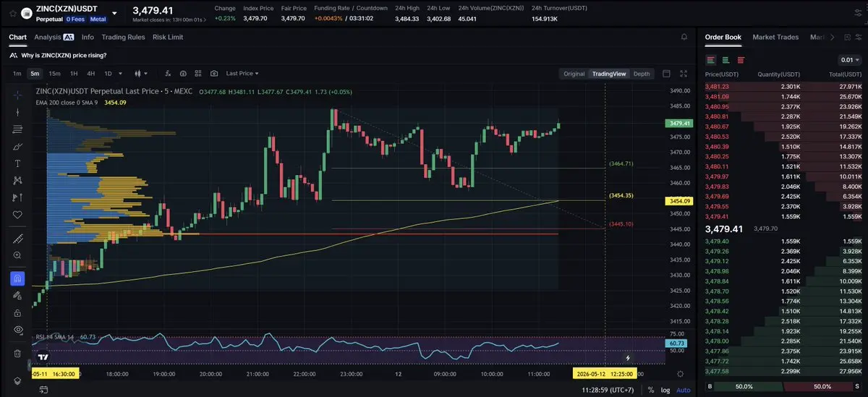Viewport: 868px width, 397px height.
Task: Open the Analysis AI tab
Action: [54, 37]
